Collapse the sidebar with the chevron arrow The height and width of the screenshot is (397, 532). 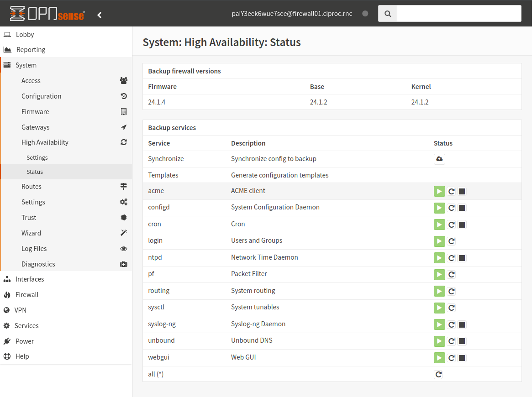[x=99, y=14]
